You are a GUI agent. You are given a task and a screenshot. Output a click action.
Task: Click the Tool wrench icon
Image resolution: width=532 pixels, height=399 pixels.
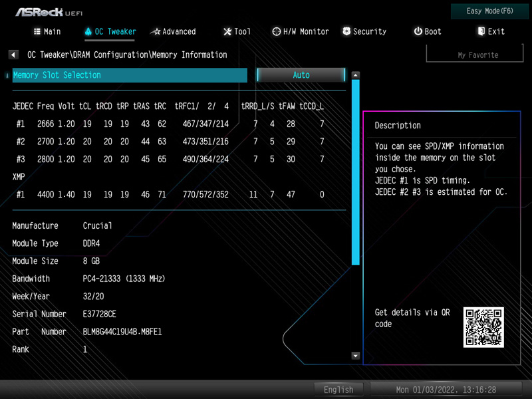click(x=227, y=31)
